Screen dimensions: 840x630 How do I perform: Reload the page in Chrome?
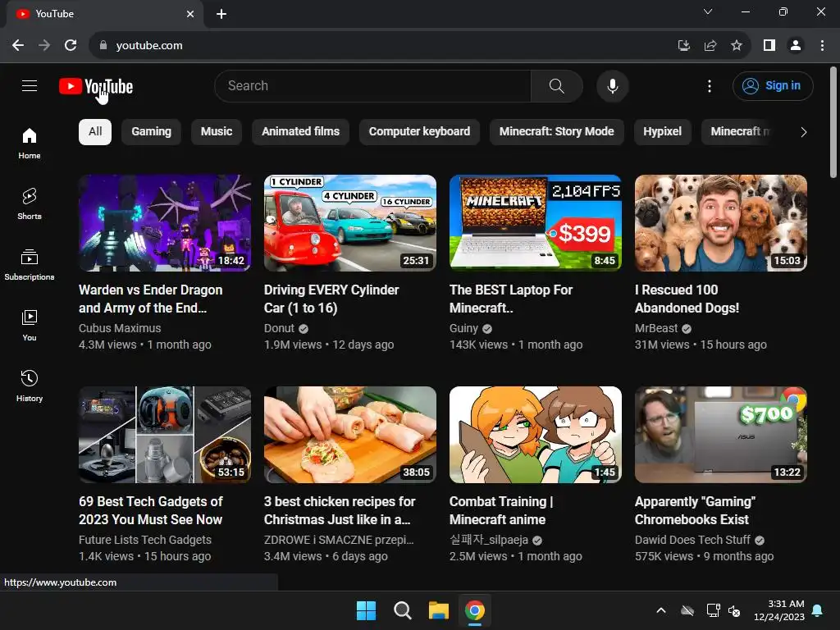71,46
